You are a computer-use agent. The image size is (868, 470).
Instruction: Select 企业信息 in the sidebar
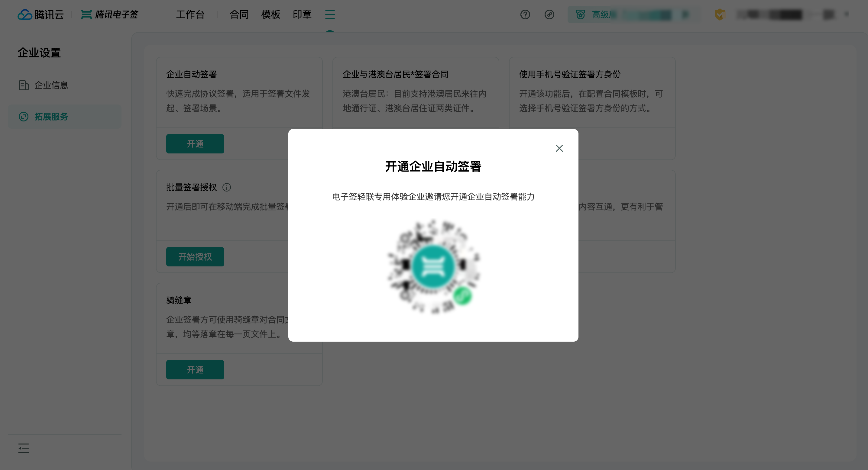(65, 85)
